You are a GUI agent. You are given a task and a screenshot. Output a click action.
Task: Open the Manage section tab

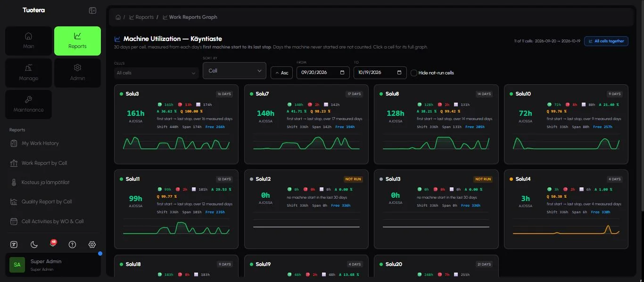[x=28, y=73]
